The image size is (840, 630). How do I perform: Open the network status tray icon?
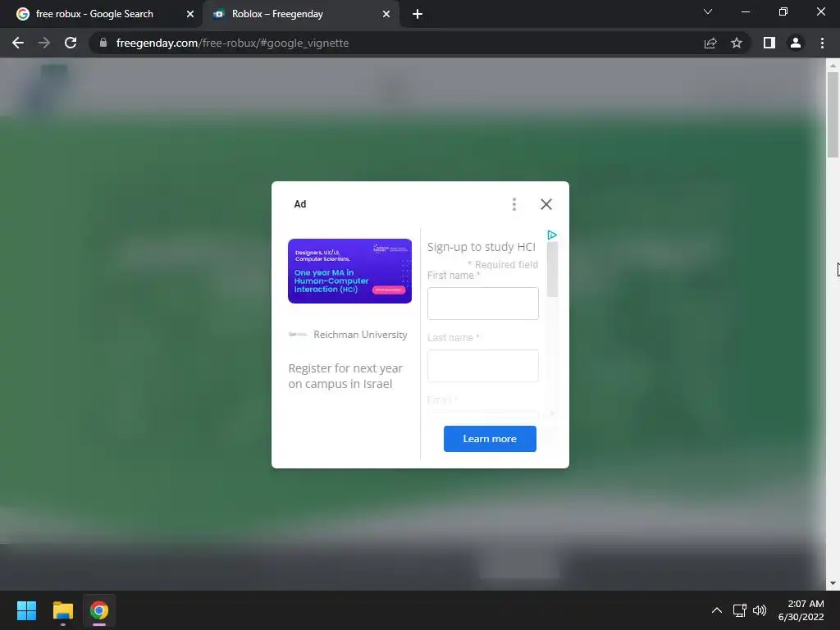[739, 610]
